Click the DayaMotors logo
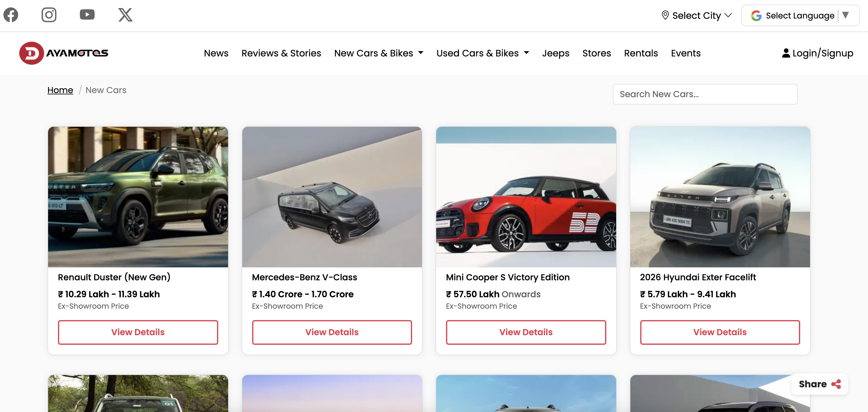This screenshot has width=868, height=412. point(64,53)
